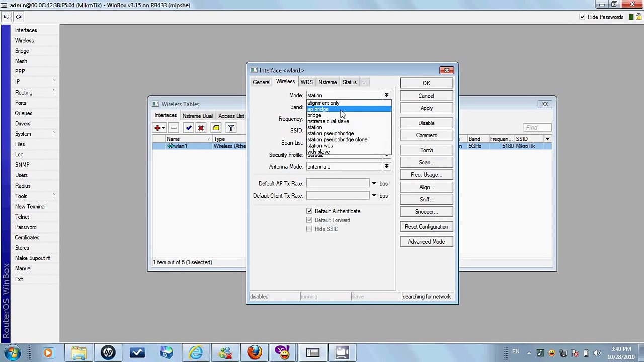This screenshot has width=644, height=362.
Task: Click the undo arrow in WinBox toolbar
Action: pyautogui.click(x=6, y=17)
